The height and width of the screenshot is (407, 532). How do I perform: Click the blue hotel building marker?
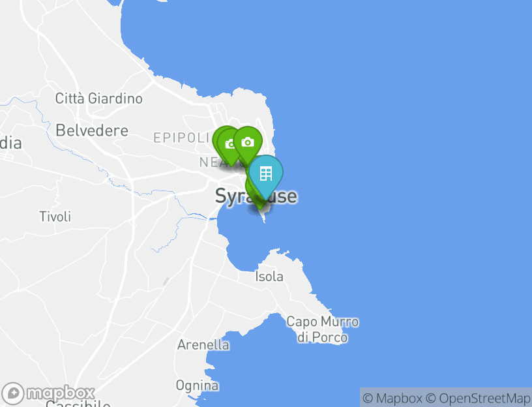[x=265, y=176]
